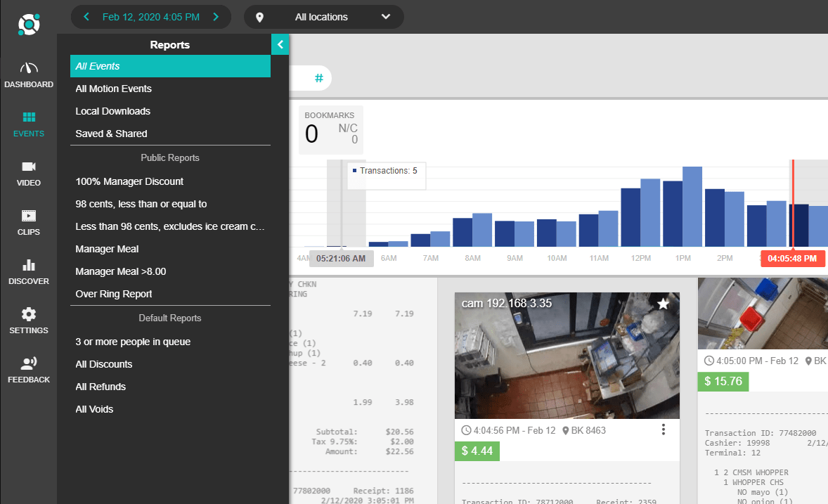
Task: Open Saved & Shared
Action: [170, 134]
